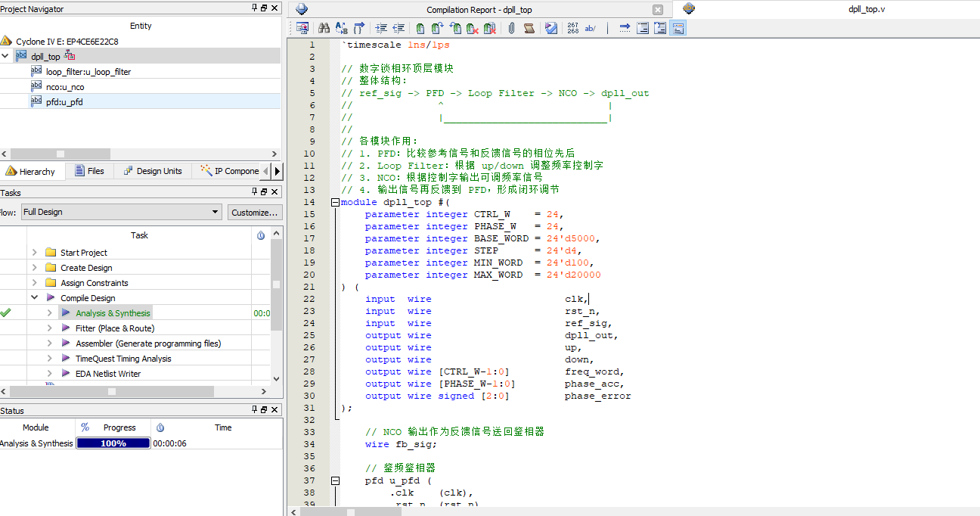The height and width of the screenshot is (516, 980).
Task: Click the Compilation Report tab icon
Action: (x=302, y=9)
